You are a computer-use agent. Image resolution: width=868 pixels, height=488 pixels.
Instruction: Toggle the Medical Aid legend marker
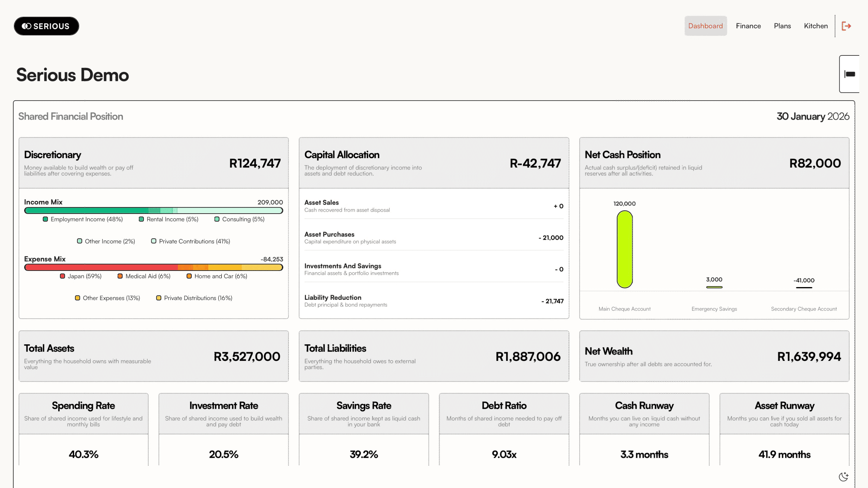pos(120,276)
